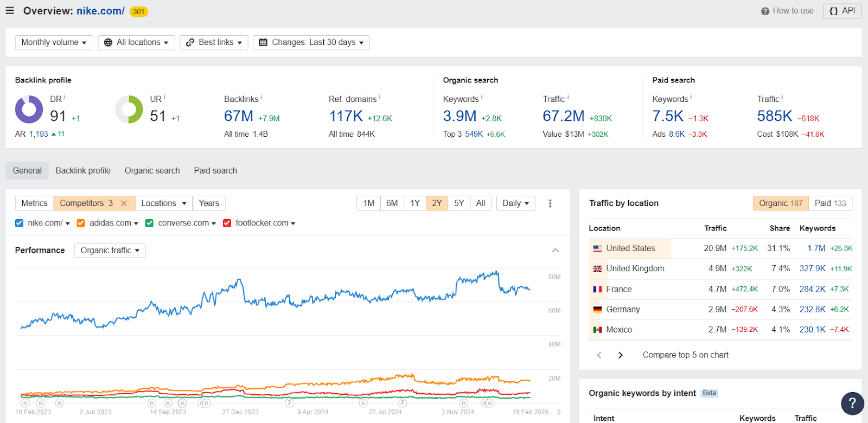868x423 pixels.
Task: Toggle the nike.com/ checkbox
Action: pos(20,223)
